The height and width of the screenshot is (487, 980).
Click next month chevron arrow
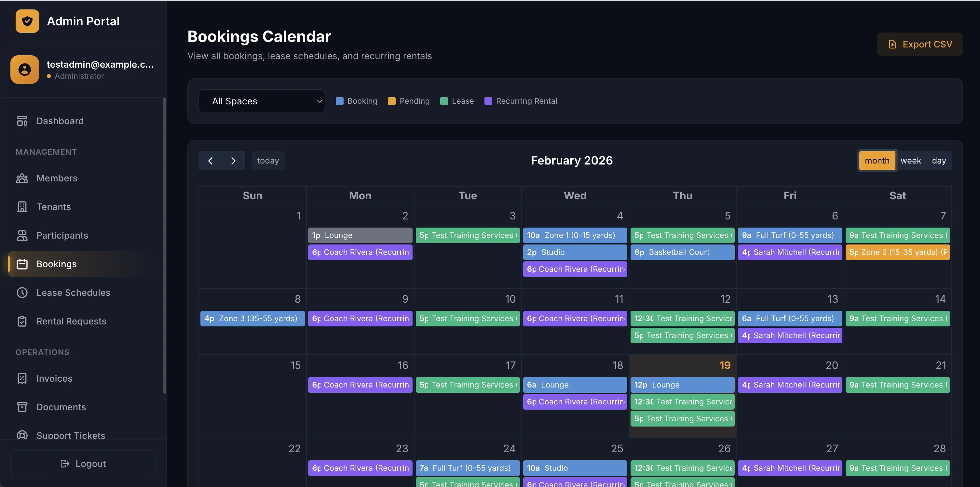pos(234,160)
